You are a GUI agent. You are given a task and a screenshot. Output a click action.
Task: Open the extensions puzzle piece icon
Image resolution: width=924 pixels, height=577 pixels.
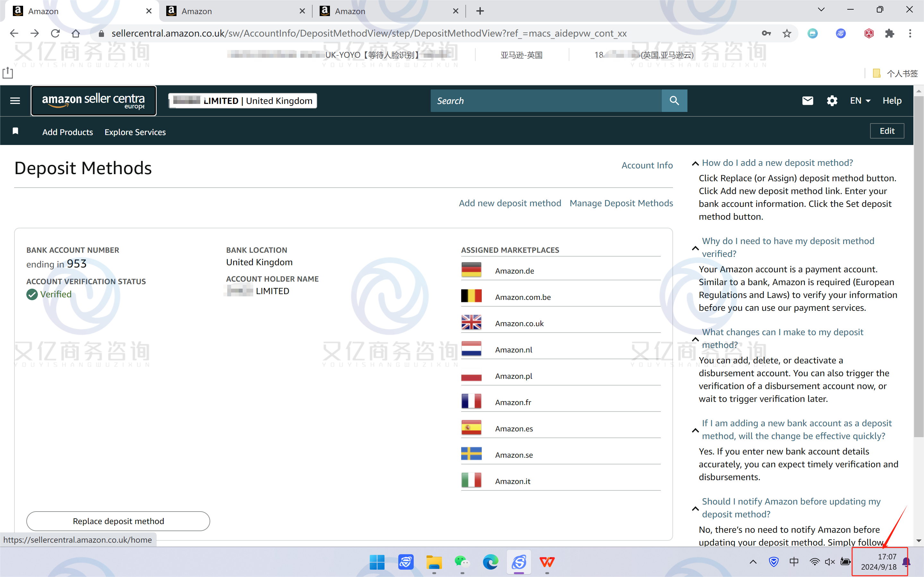[x=889, y=34]
